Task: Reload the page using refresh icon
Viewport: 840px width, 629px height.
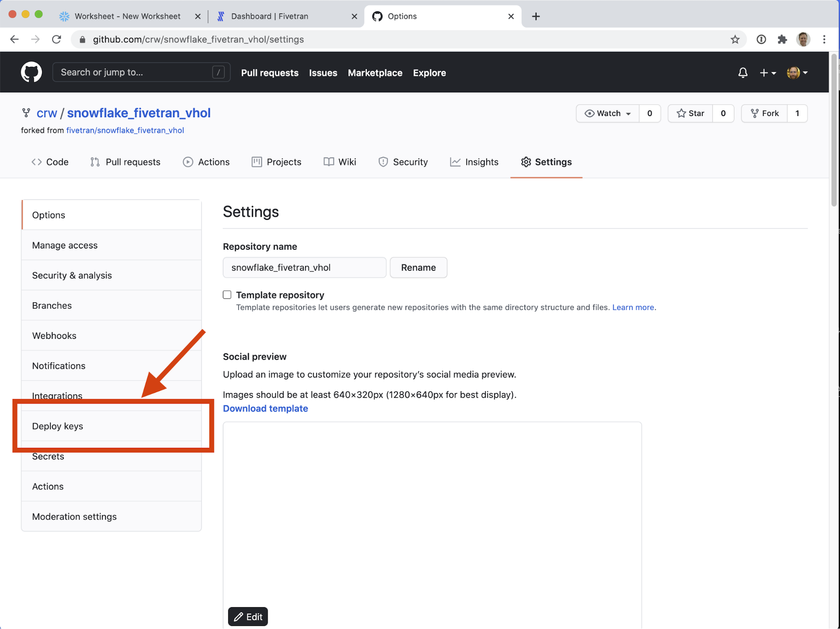Action: pyautogui.click(x=56, y=40)
